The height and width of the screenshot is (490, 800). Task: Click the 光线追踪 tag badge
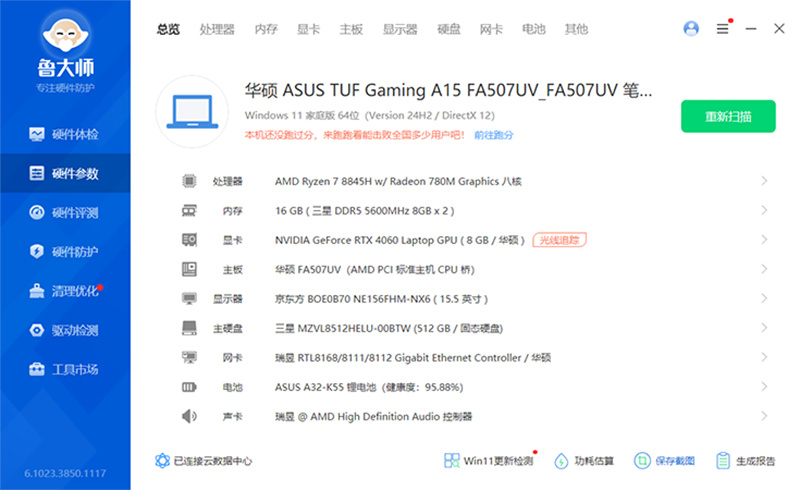[559, 240]
